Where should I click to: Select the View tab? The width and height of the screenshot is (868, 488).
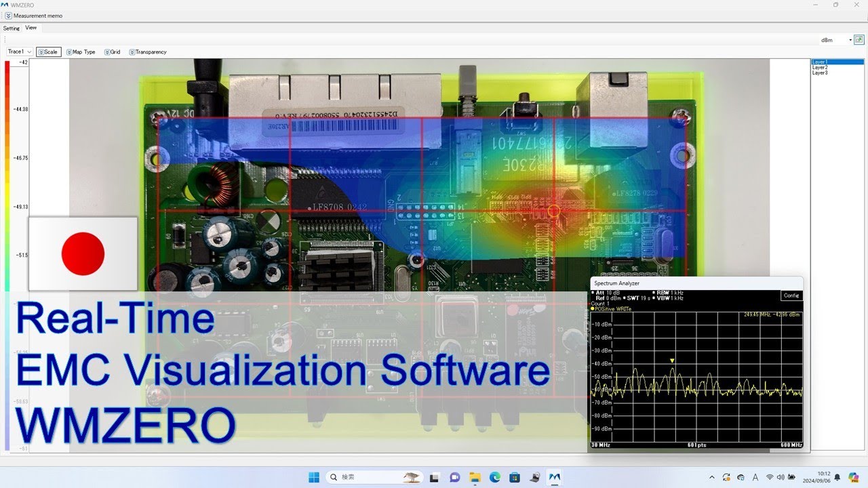31,28
